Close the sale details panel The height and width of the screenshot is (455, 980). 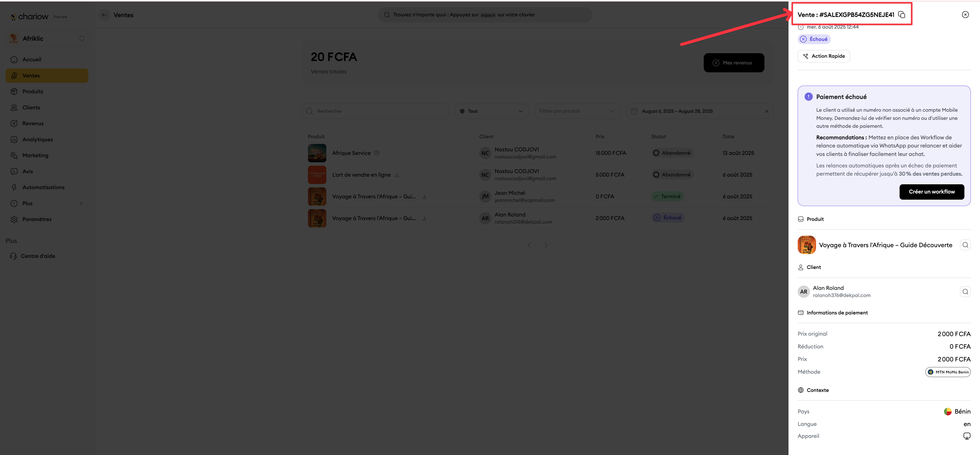click(965, 15)
